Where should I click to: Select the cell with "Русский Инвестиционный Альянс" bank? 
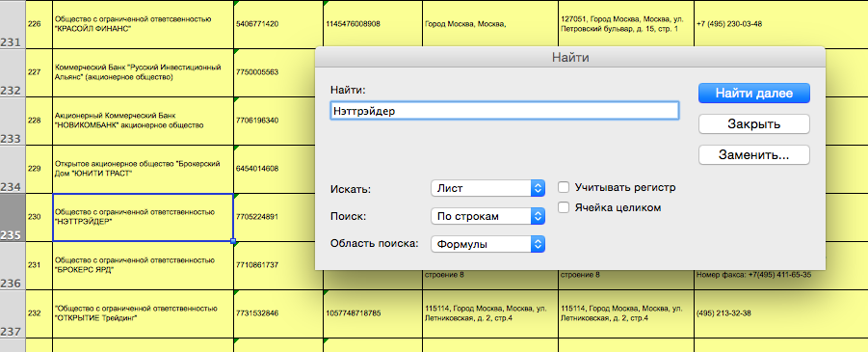143,73
